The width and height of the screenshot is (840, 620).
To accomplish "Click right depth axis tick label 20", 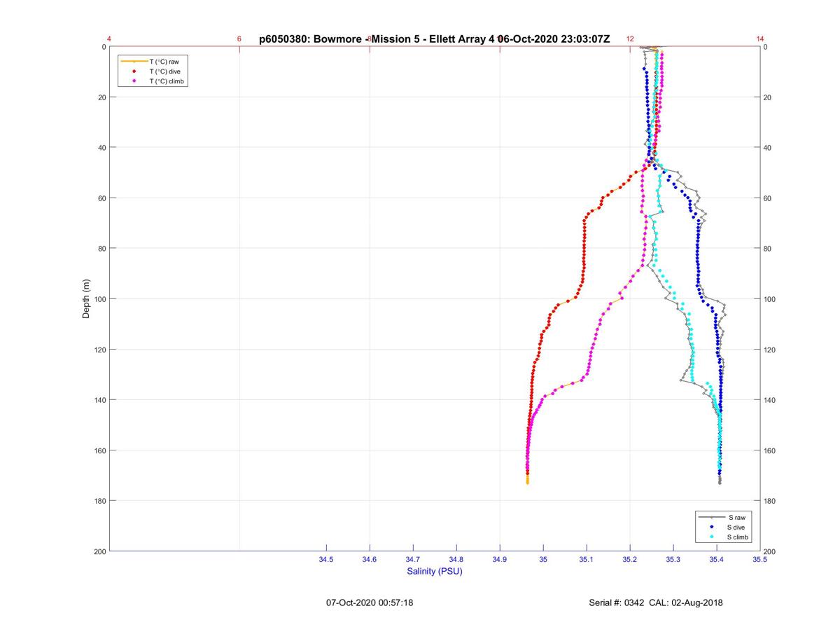I will 769,97.
